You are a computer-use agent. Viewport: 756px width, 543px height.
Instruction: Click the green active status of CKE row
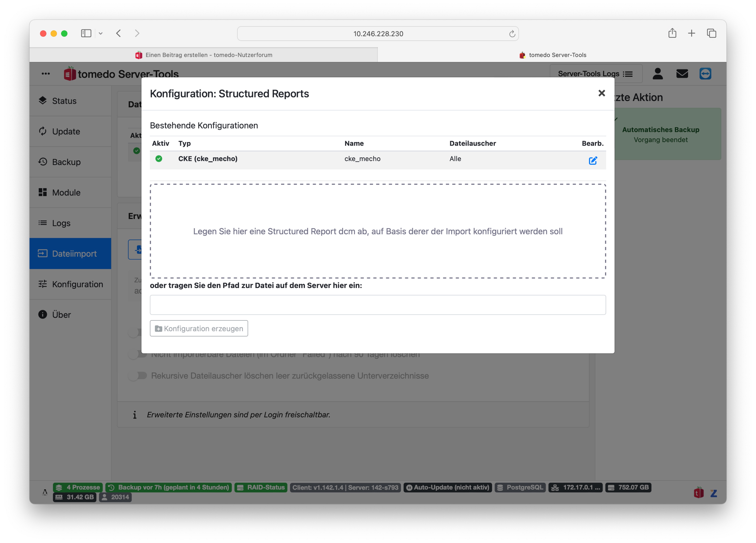point(159,159)
